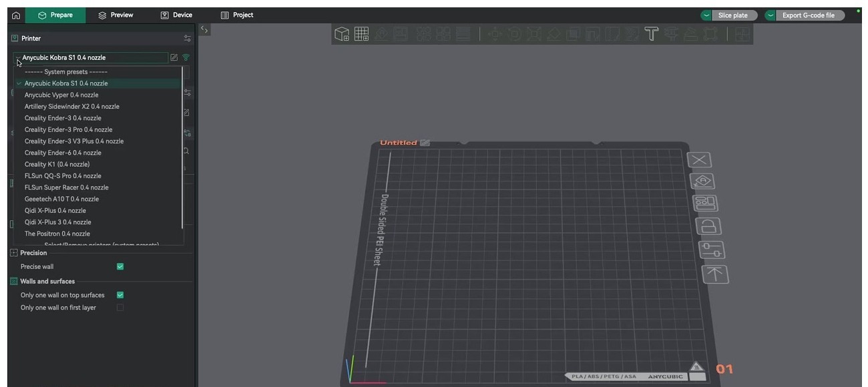Edit the Untitled plate name icon

[425, 143]
